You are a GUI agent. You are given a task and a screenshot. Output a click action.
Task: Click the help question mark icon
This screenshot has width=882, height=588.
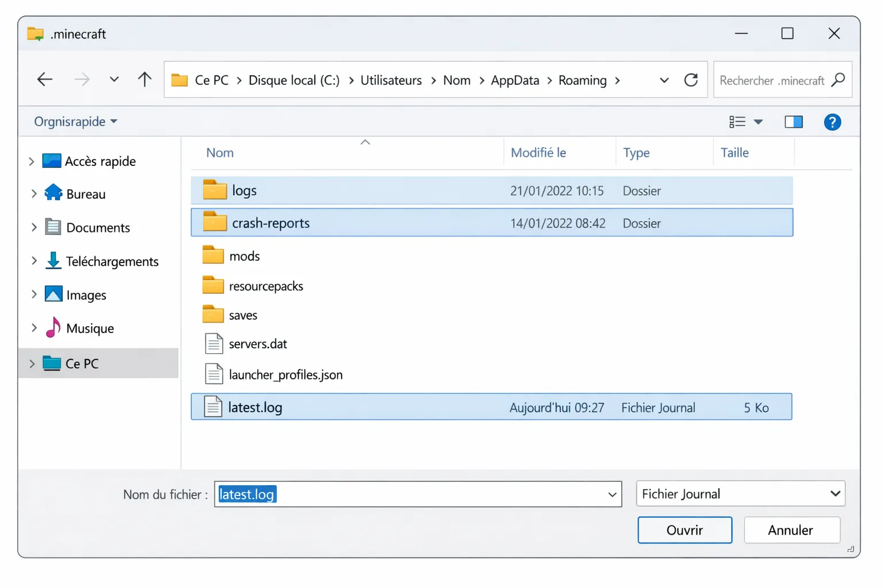click(833, 121)
